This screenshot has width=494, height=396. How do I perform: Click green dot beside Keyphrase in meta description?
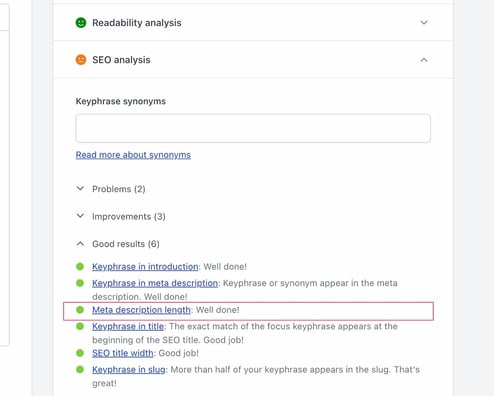(x=80, y=283)
